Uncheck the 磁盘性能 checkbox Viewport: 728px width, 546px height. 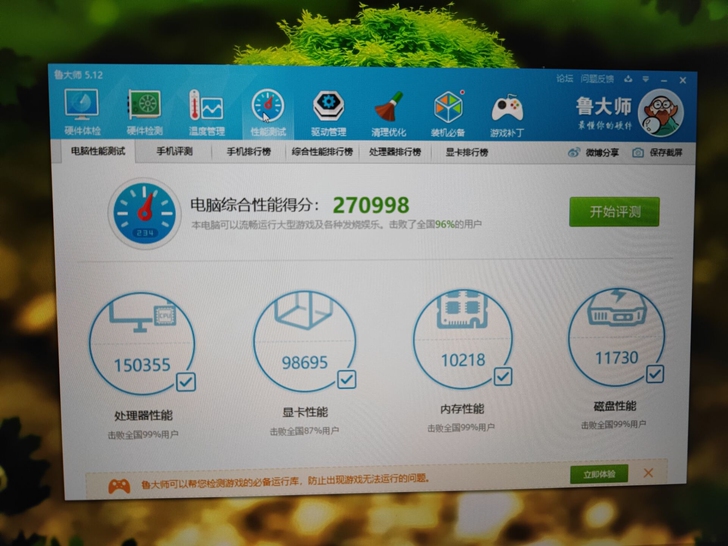[x=655, y=374]
